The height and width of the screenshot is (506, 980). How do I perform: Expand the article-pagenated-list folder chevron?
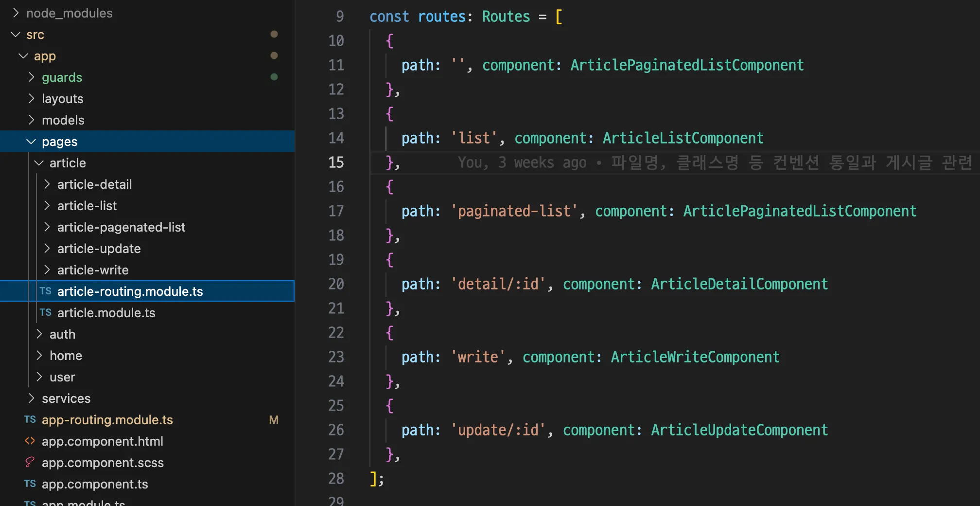coord(47,227)
